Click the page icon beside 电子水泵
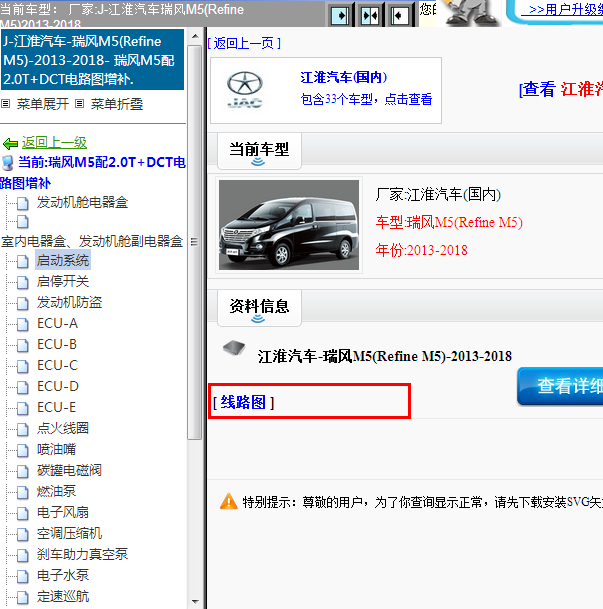Screen dimensions: 603x609 [x=23, y=576]
